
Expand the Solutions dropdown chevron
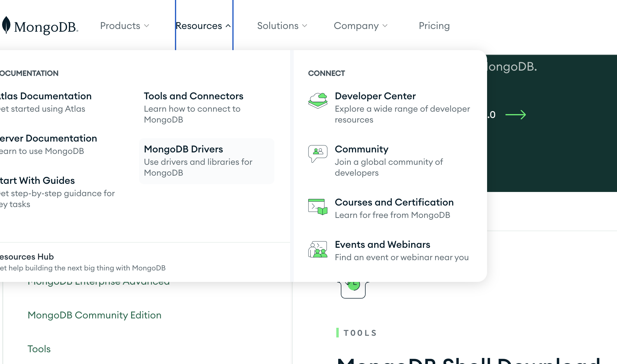(x=305, y=26)
